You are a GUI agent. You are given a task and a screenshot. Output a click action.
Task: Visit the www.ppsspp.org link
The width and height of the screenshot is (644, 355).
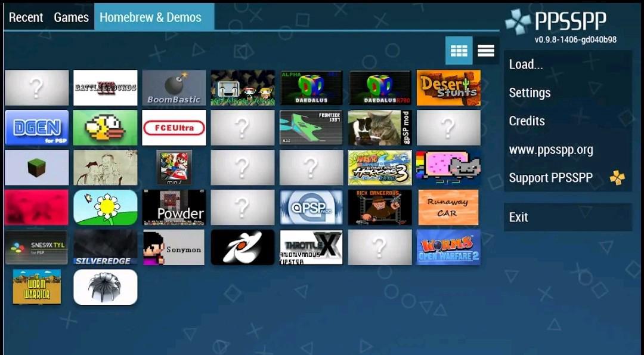pos(550,149)
